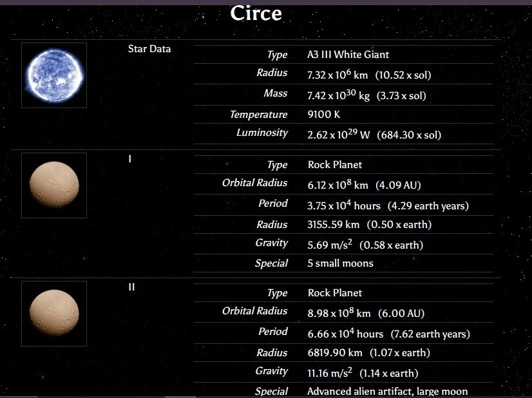Click the A3 III White Giant type value
The height and width of the screenshot is (398, 532).
click(348, 55)
